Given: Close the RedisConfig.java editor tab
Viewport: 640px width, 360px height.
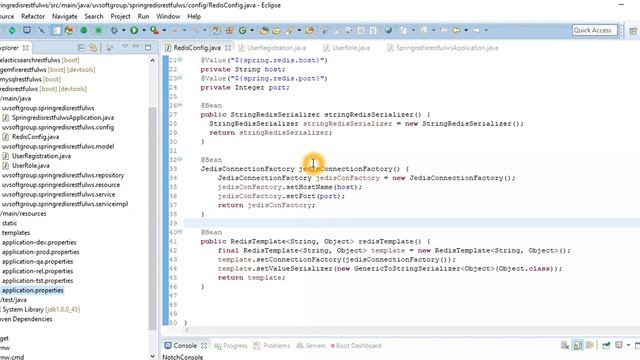Looking at the screenshot, I should pyautogui.click(x=228, y=48).
